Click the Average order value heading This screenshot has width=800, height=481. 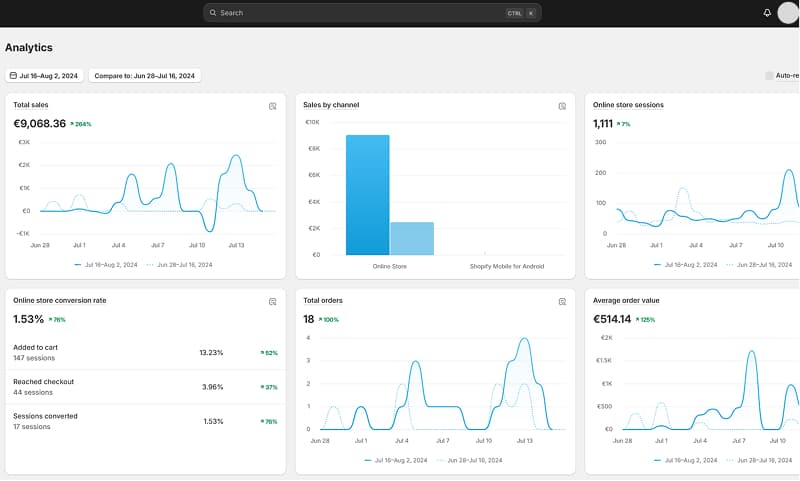click(626, 300)
